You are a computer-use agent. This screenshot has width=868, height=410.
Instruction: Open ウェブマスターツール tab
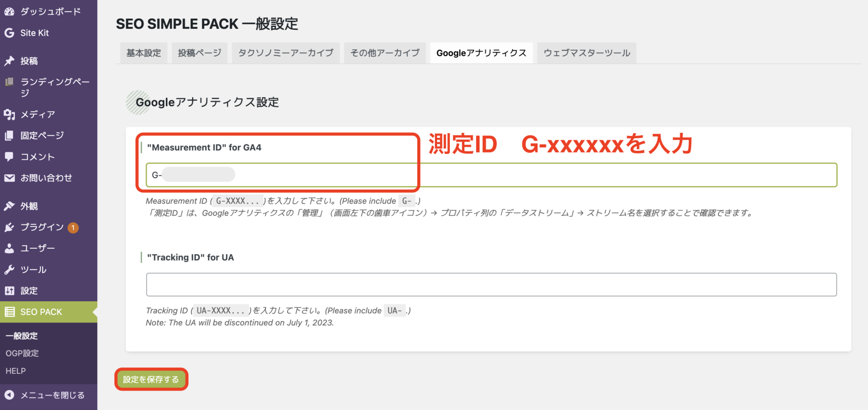tap(587, 53)
